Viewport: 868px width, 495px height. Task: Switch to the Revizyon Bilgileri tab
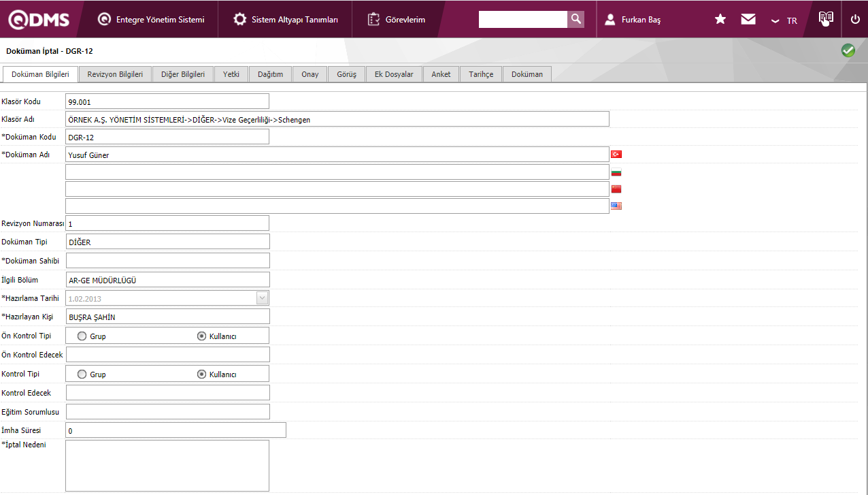(x=115, y=74)
